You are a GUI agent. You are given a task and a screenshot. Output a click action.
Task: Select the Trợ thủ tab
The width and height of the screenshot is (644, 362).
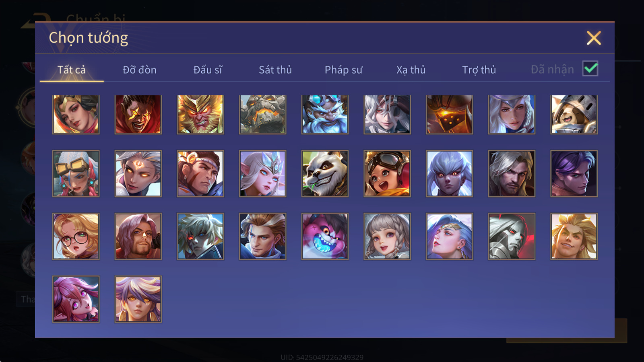click(x=479, y=70)
